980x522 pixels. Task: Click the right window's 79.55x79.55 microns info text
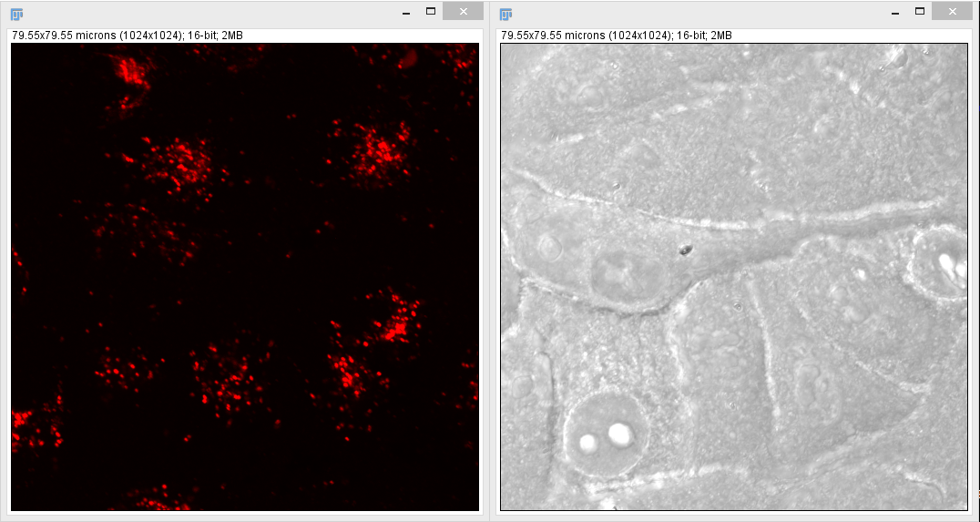click(x=617, y=36)
